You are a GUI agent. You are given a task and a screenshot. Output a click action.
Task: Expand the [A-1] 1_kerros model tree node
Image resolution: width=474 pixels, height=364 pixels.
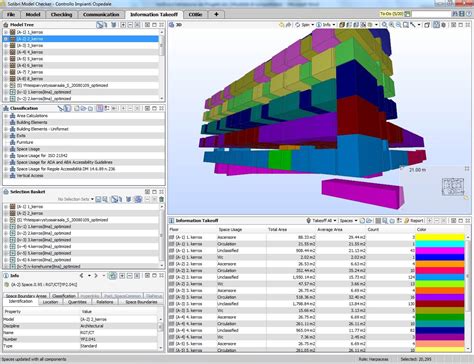click(x=6, y=32)
